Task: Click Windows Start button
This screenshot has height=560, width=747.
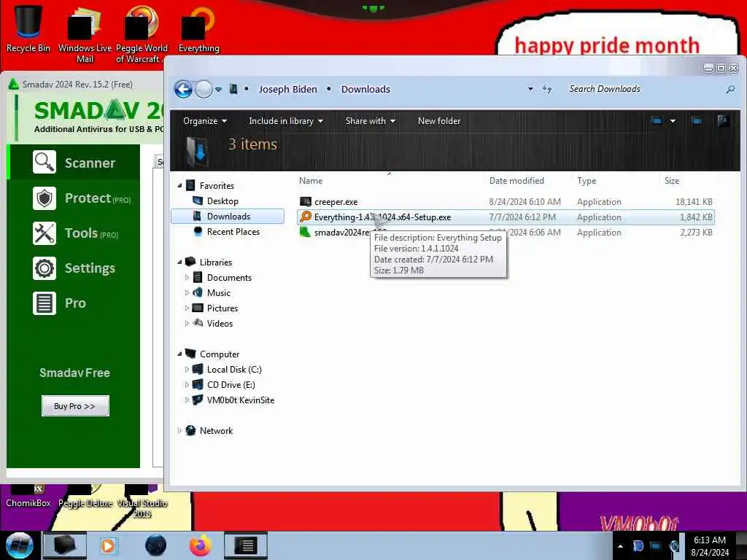Action: [19, 545]
